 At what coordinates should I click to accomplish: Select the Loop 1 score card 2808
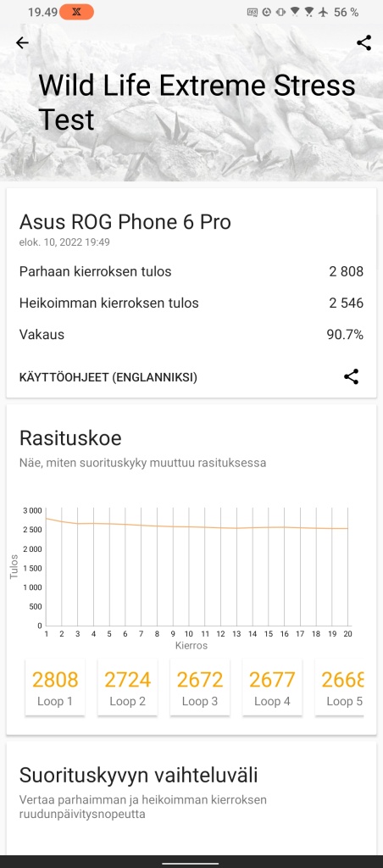tap(55, 687)
